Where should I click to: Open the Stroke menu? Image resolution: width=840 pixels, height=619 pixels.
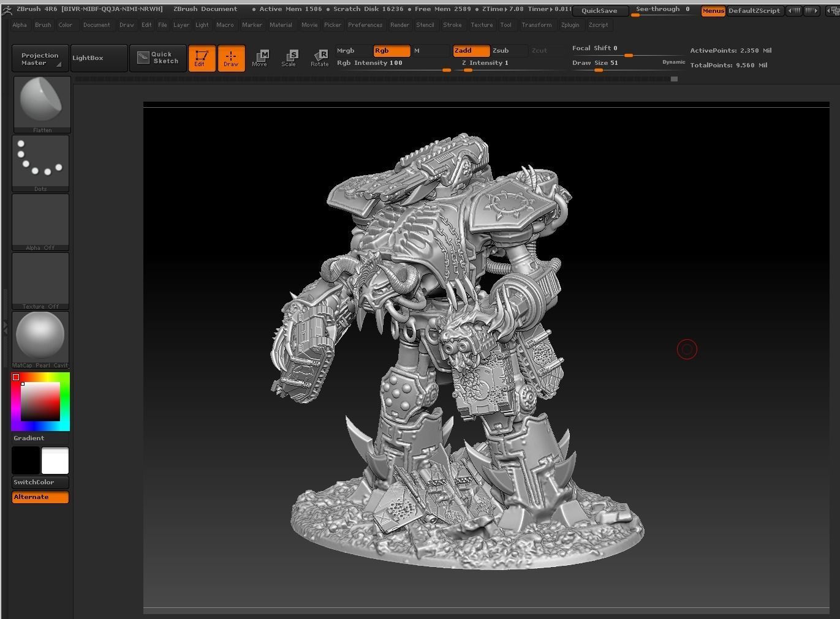coord(452,25)
